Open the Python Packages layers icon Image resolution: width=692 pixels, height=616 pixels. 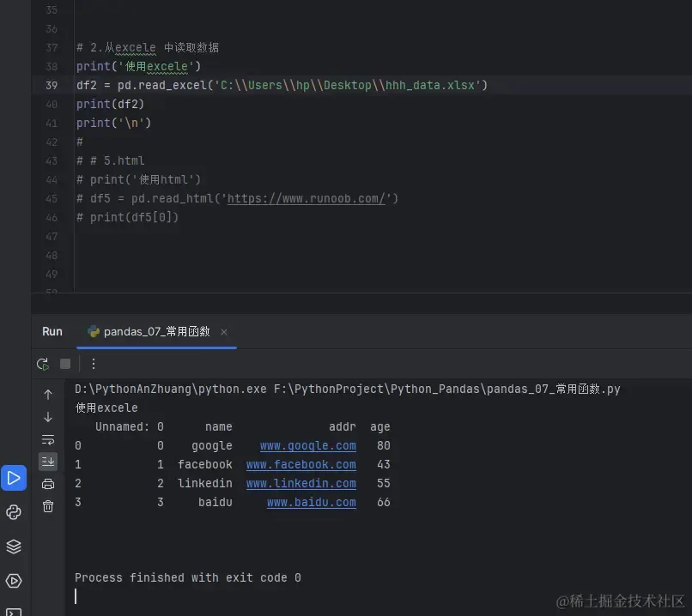coord(14,547)
